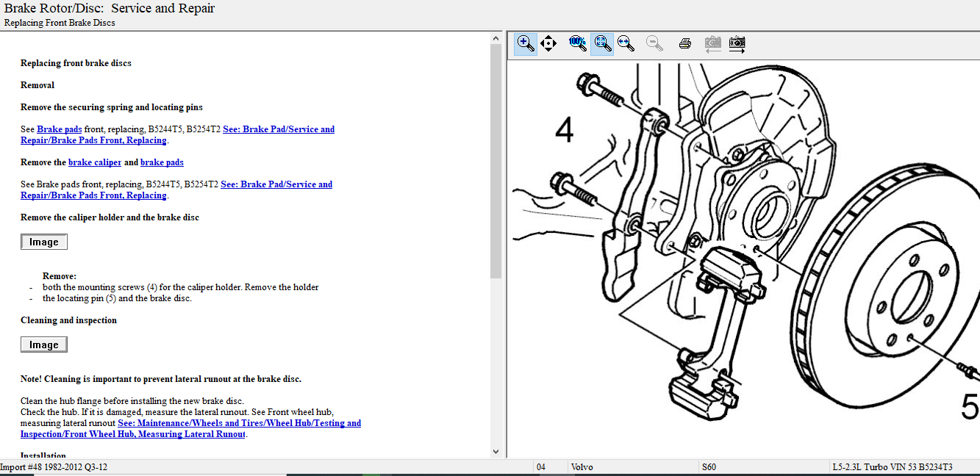This screenshot has width=980, height=476.
Task: Open the 'brake caliper' link
Action: (95, 162)
